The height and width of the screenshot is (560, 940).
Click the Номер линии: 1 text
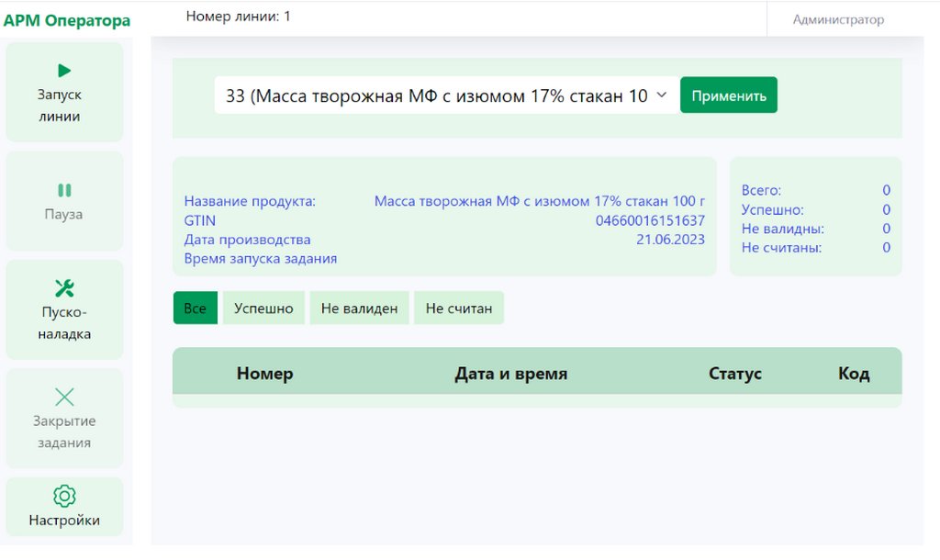click(238, 17)
